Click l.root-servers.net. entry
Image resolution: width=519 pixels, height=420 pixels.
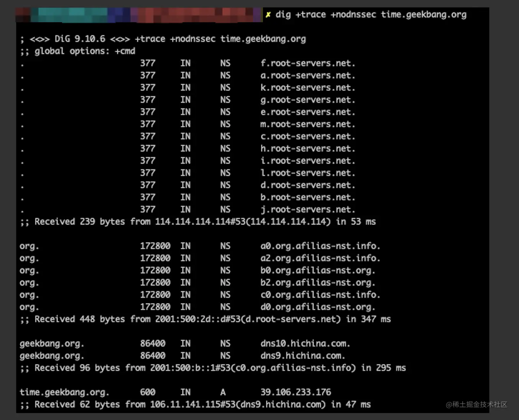(x=308, y=173)
